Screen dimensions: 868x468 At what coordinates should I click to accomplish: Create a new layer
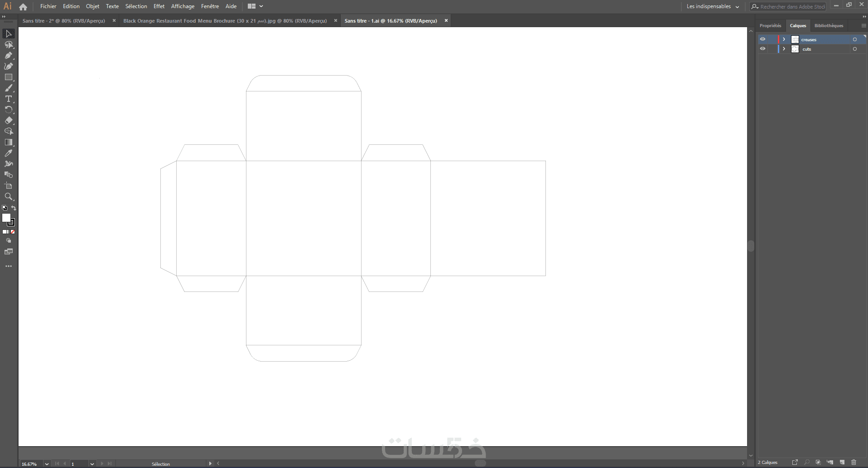842,462
